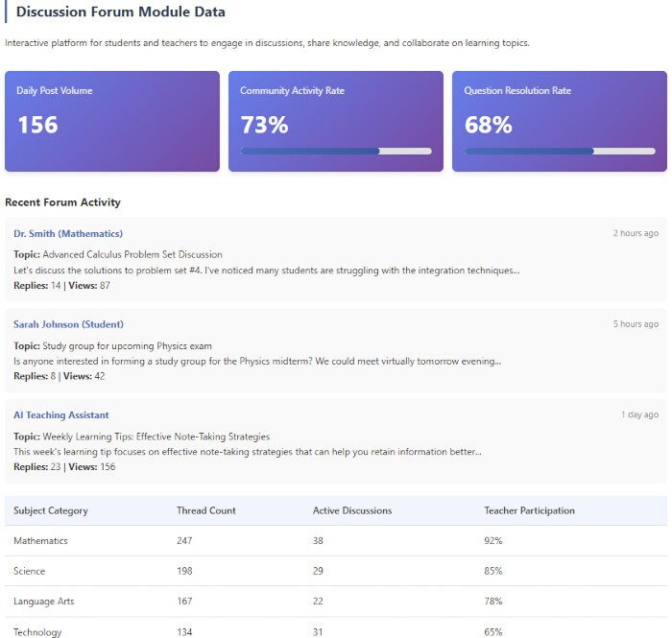
Task: Select the Technology category cell
Action: point(37,632)
